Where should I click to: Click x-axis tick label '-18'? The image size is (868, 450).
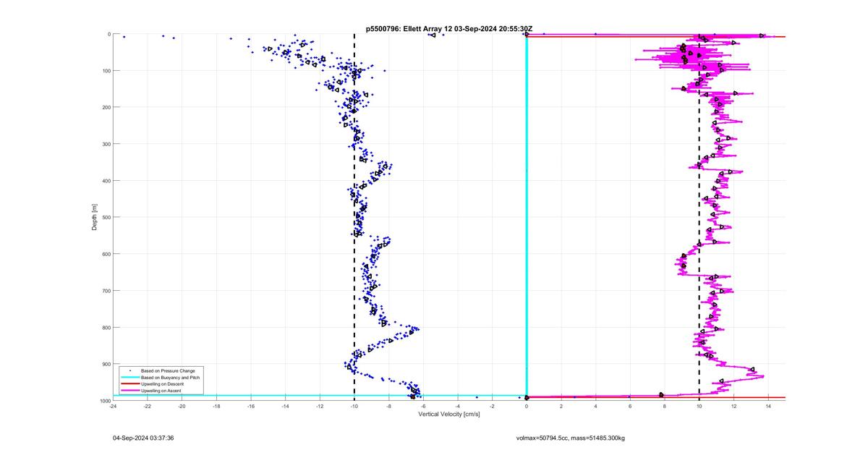(x=216, y=406)
